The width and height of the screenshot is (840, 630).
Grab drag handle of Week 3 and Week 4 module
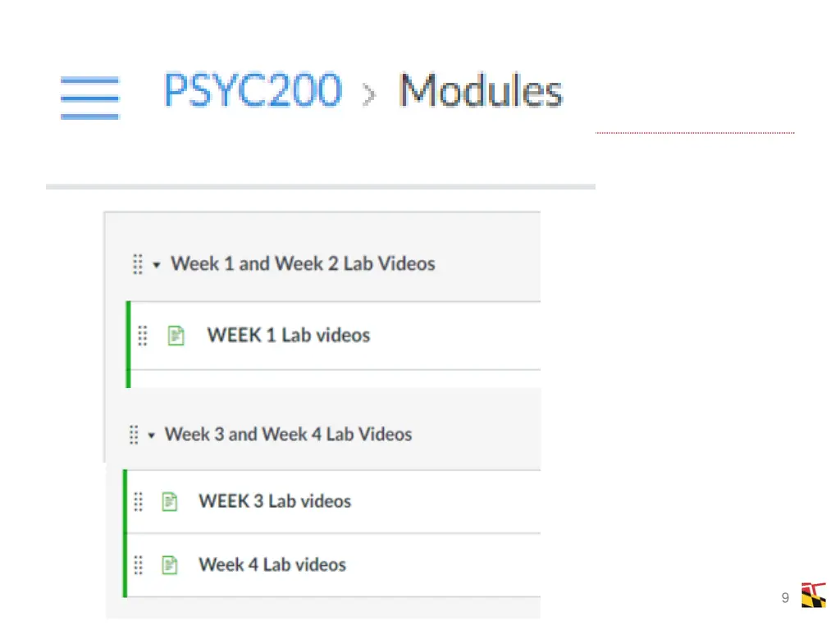[134, 435]
